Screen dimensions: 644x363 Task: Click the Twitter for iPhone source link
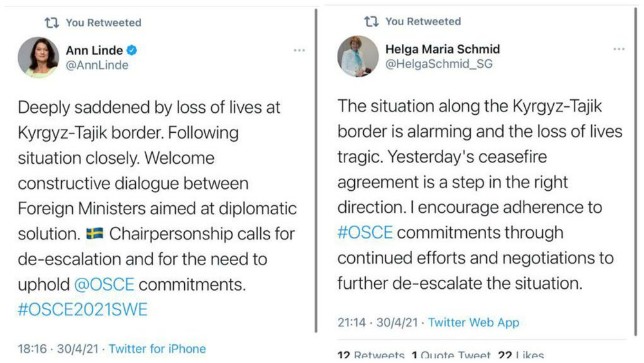pyautogui.click(x=157, y=349)
